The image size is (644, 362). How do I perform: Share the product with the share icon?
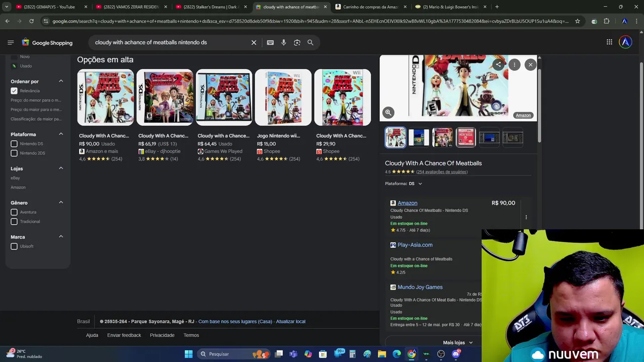pyautogui.click(x=498, y=64)
